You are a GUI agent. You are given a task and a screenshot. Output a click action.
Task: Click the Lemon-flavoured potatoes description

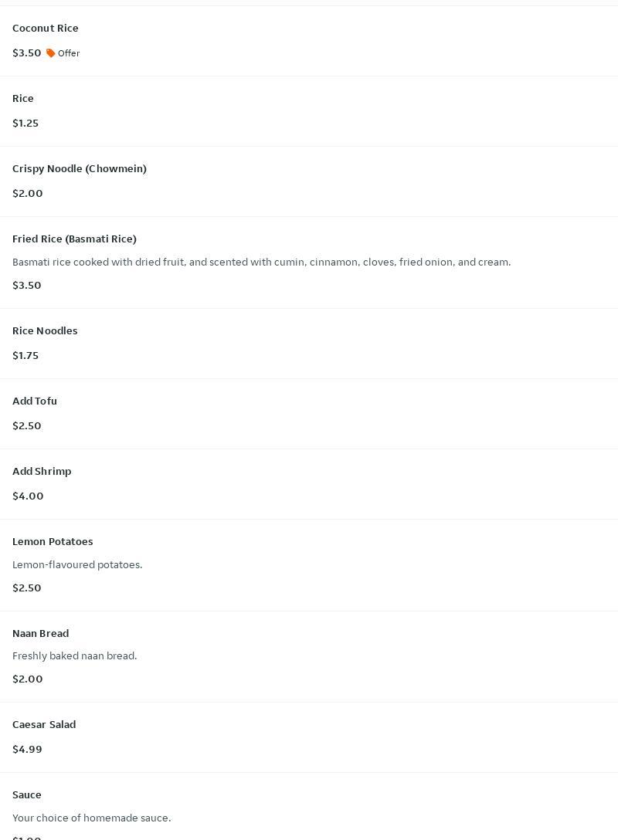pyautogui.click(x=77, y=565)
